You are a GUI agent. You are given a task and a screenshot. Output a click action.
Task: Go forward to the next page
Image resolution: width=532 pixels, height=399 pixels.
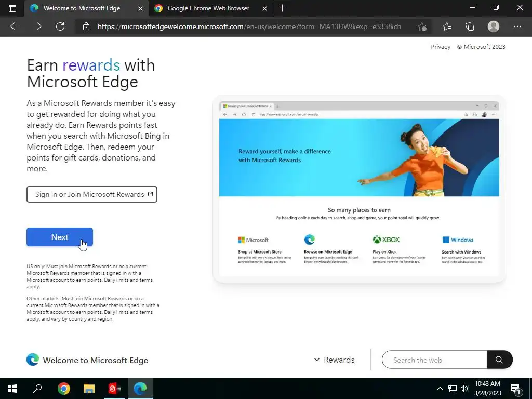pyautogui.click(x=37, y=26)
